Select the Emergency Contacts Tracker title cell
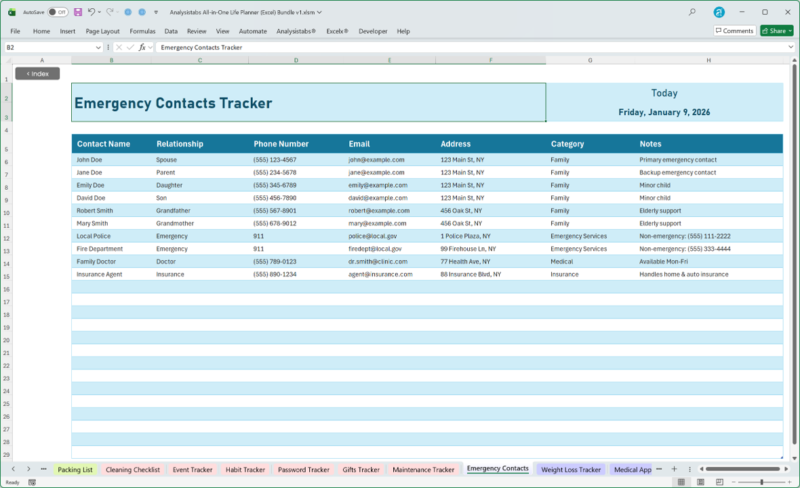 (308, 102)
